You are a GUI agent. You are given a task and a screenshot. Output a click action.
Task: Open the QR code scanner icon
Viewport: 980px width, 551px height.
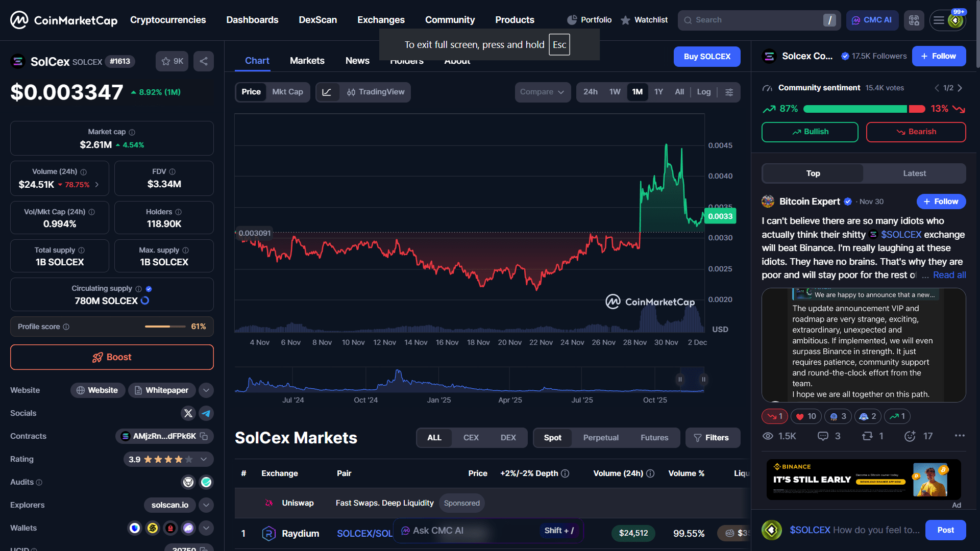[x=914, y=20]
